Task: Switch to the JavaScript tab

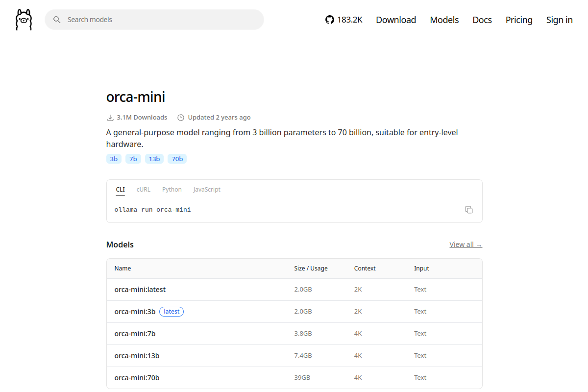Action: (x=207, y=190)
